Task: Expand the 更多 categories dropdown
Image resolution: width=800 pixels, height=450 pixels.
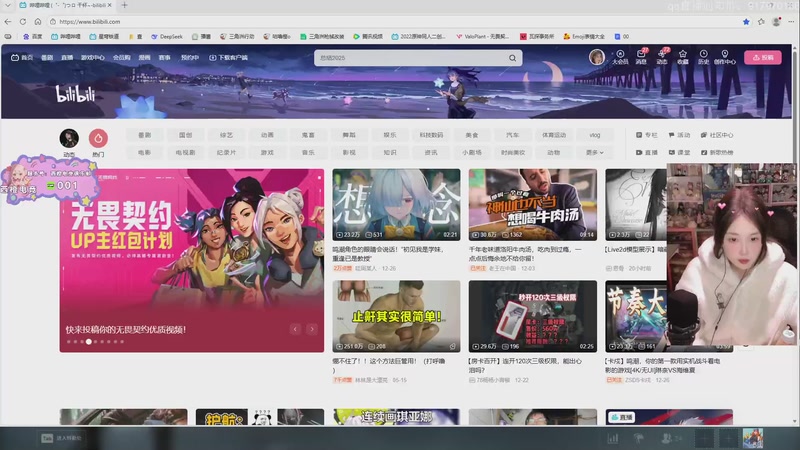Action: 595,153
